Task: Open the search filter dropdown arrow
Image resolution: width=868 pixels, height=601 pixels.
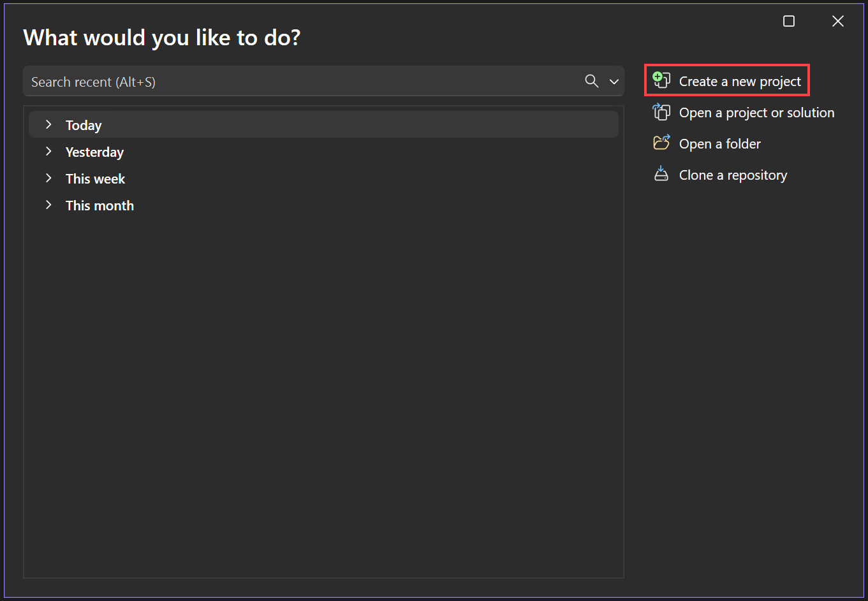Action: [614, 82]
